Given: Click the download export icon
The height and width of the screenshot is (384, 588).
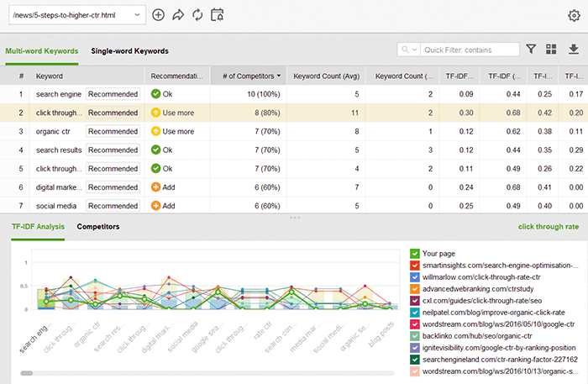Looking at the screenshot, I should pyautogui.click(x=574, y=49).
